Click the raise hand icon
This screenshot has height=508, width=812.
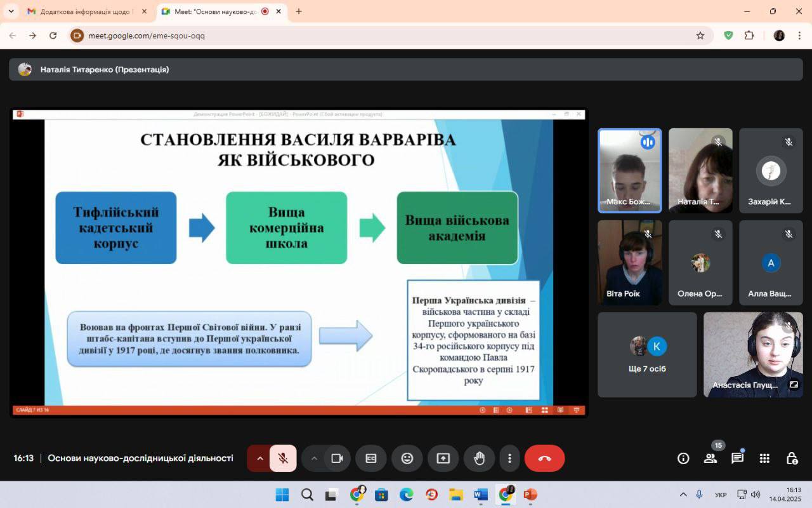479,458
